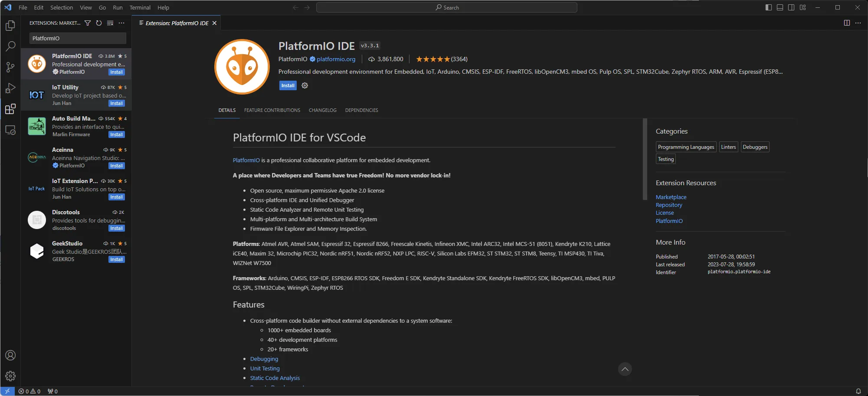Install Aceinna extension
This screenshot has height=396, width=868.
click(117, 166)
